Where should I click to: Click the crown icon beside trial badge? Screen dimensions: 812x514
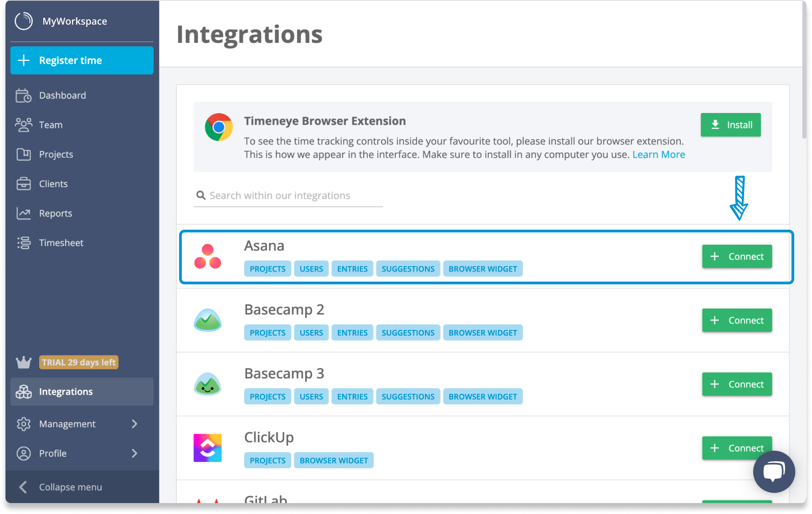point(24,362)
